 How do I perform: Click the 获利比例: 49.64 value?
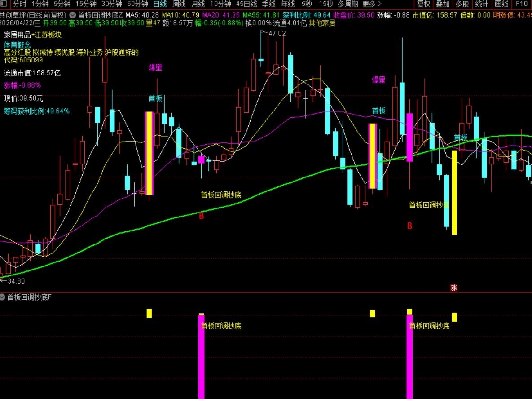(x=306, y=15)
